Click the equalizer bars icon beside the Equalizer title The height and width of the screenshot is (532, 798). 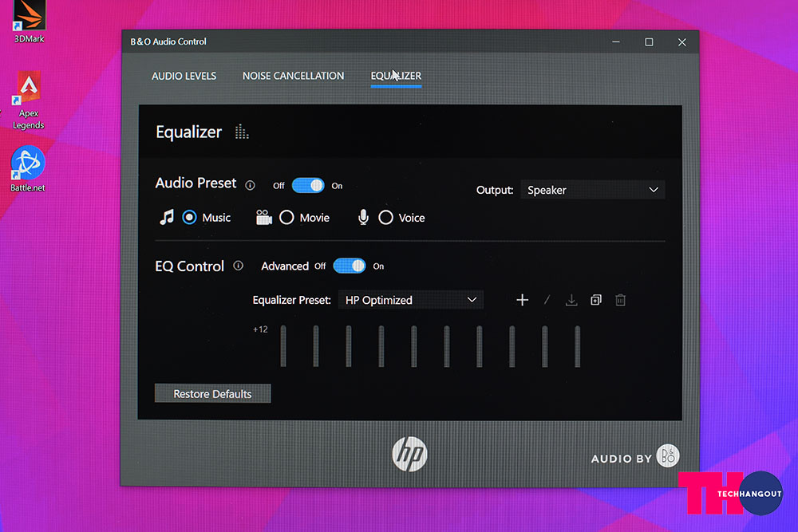(242, 132)
